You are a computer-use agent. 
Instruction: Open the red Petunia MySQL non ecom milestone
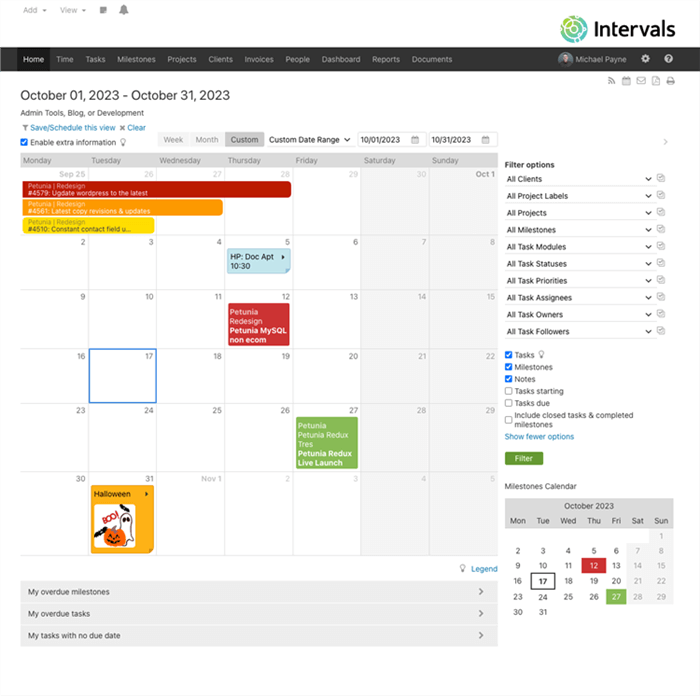[258, 325]
